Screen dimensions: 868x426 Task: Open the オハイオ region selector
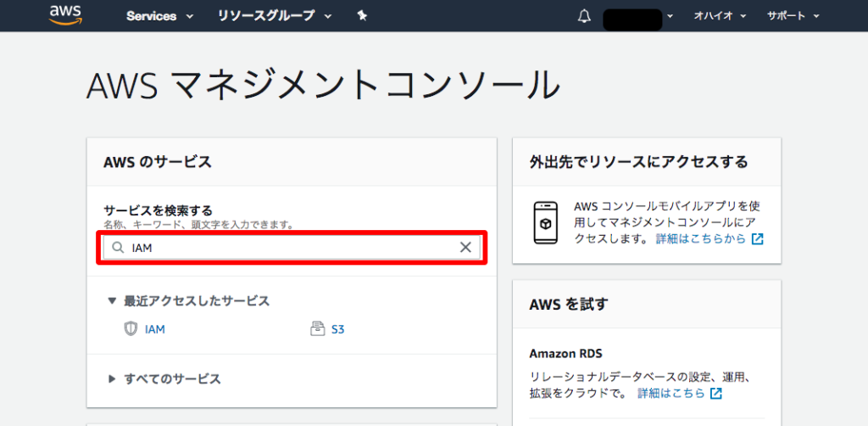click(x=721, y=16)
